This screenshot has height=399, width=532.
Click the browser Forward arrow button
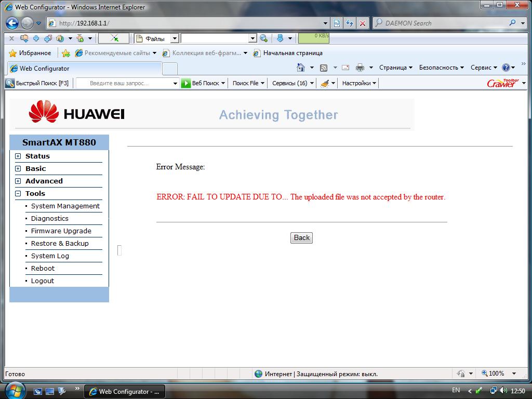27,23
